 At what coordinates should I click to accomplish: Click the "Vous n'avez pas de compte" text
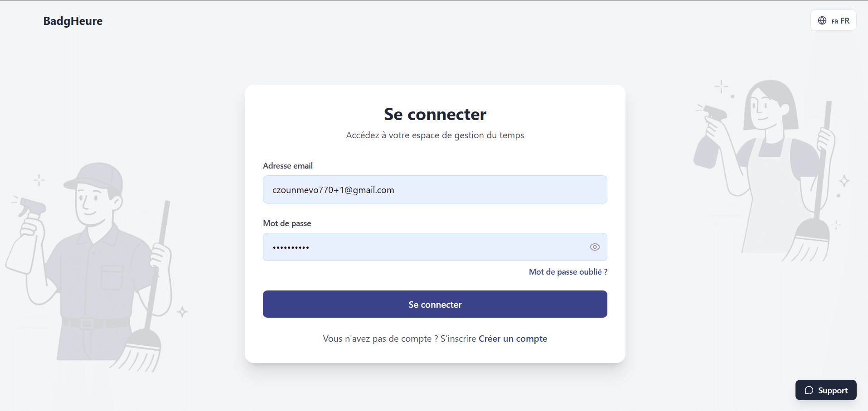(x=399, y=338)
